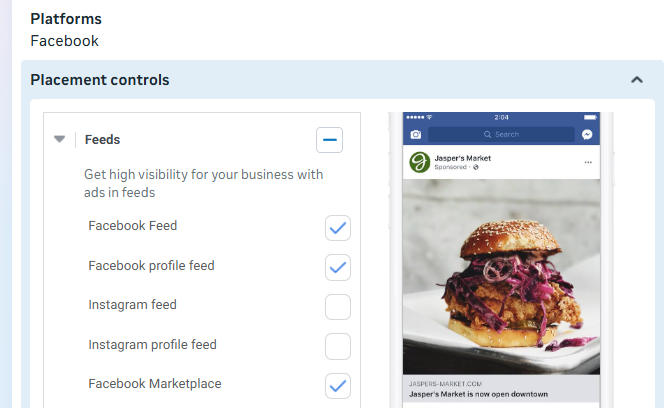This screenshot has height=408, width=666.
Task: Click the minus icon beside Feeds
Action: [x=329, y=140]
